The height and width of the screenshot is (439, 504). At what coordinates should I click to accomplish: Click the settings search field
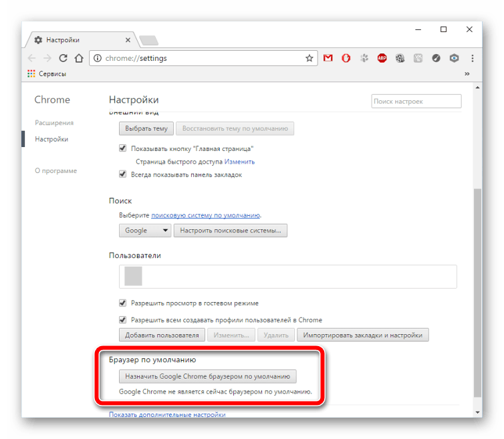tap(416, 102)
